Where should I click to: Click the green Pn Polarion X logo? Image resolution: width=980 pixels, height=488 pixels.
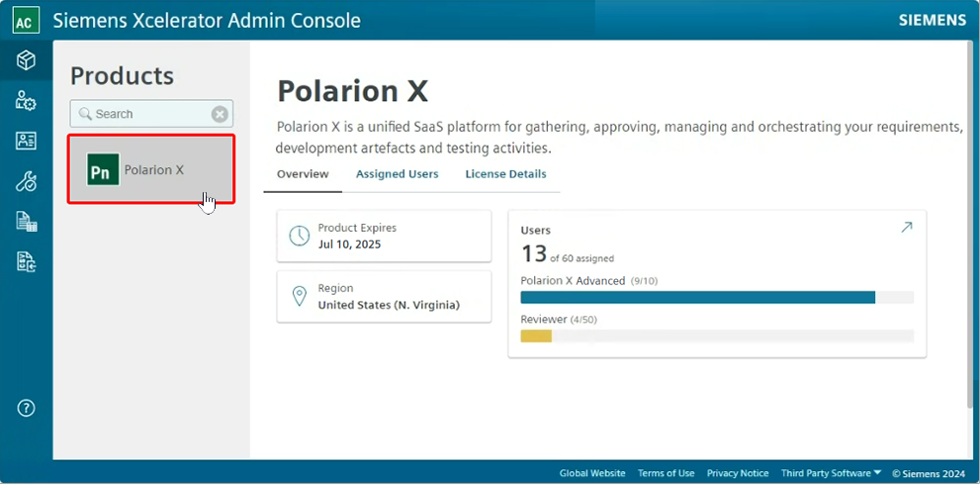[103, 170]
